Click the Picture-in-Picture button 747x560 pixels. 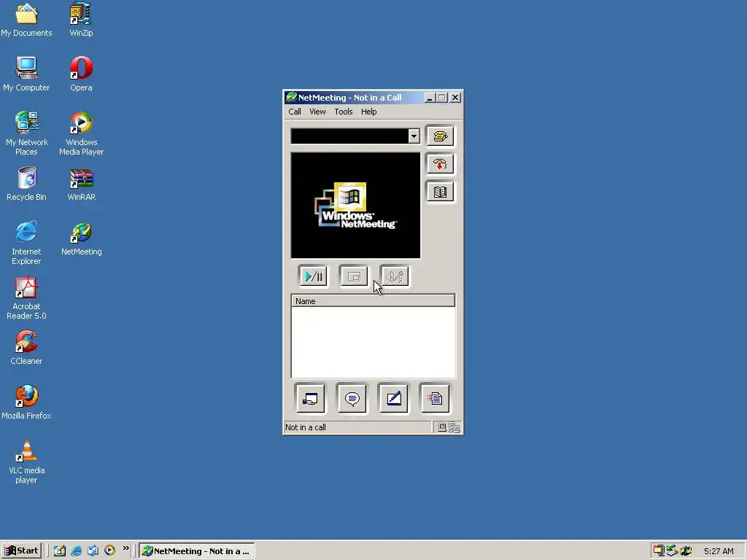(354, 276)
